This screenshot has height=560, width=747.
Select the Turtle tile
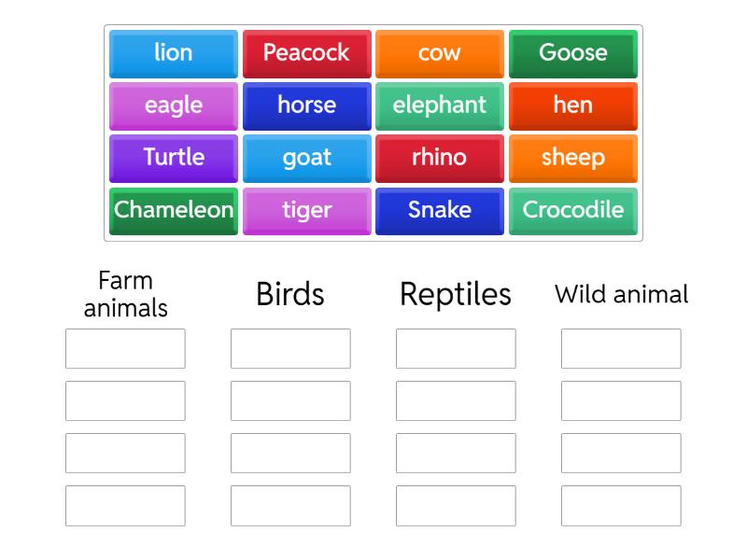(173, 158)
